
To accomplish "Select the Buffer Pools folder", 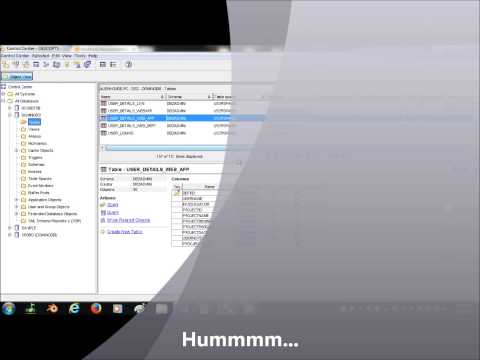I will click(39, 193).
